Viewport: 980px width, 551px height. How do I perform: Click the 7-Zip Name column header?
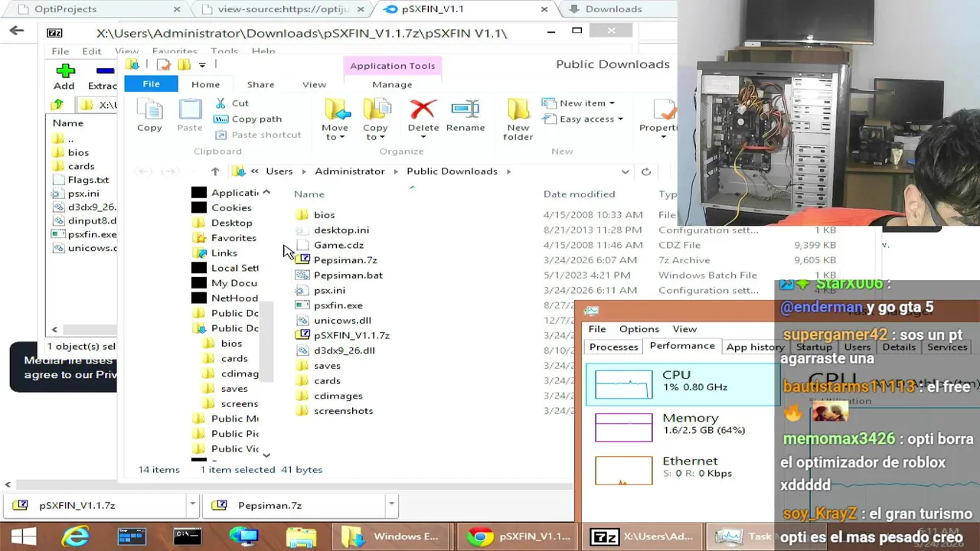coord(68,123)
